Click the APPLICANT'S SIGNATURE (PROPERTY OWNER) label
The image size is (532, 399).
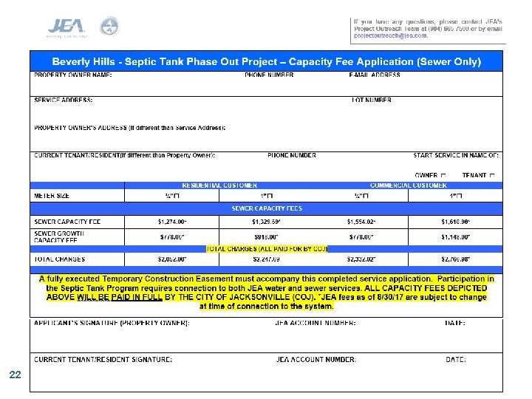tap(112, 323)
